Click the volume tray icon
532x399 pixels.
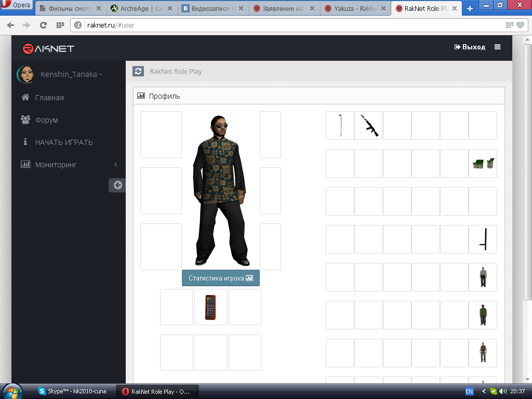(503, 392)
